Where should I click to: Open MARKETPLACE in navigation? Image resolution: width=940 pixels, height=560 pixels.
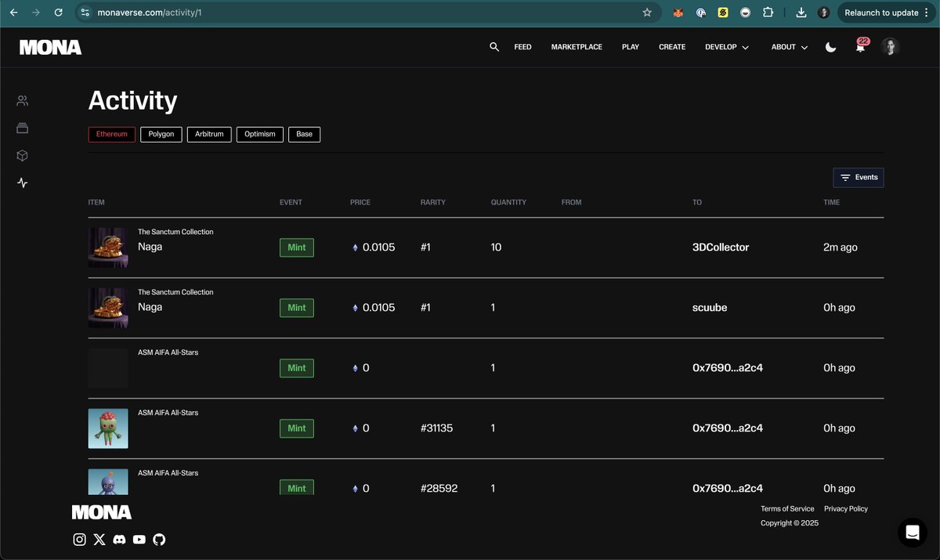[x=577, y=47]
